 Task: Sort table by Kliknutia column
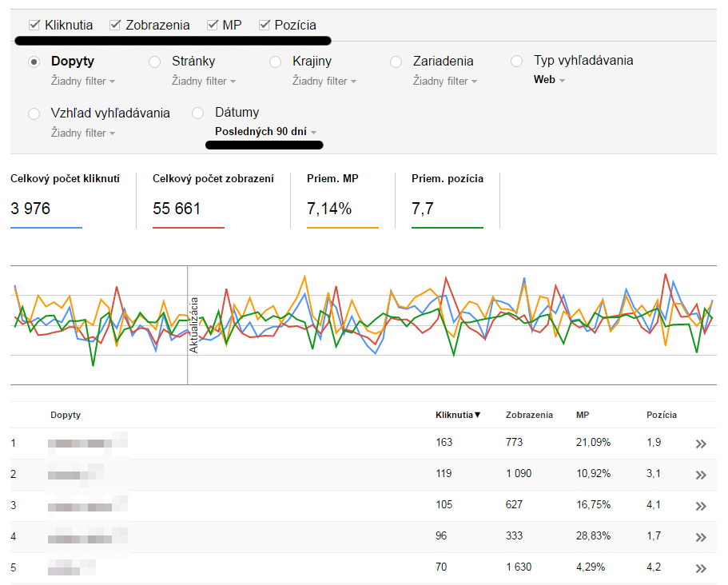[458, 415]
